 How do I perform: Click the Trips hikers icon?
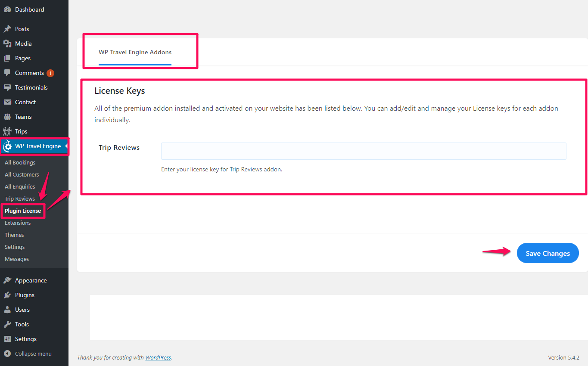7,131
